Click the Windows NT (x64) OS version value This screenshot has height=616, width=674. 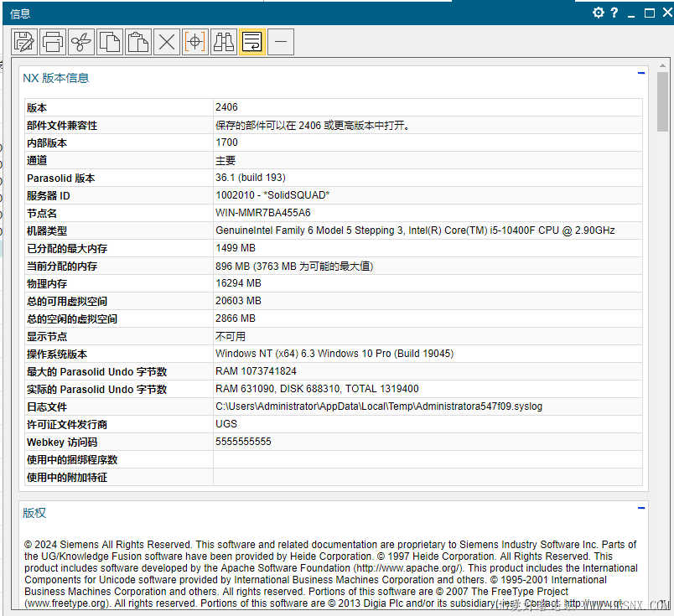[x=334, y=354]
